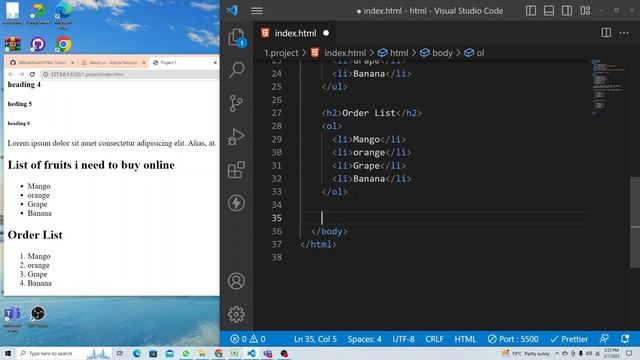The image size is (640, 360).
Task: Place cursor on line 27 Order List heading
Action: [371, 113]
